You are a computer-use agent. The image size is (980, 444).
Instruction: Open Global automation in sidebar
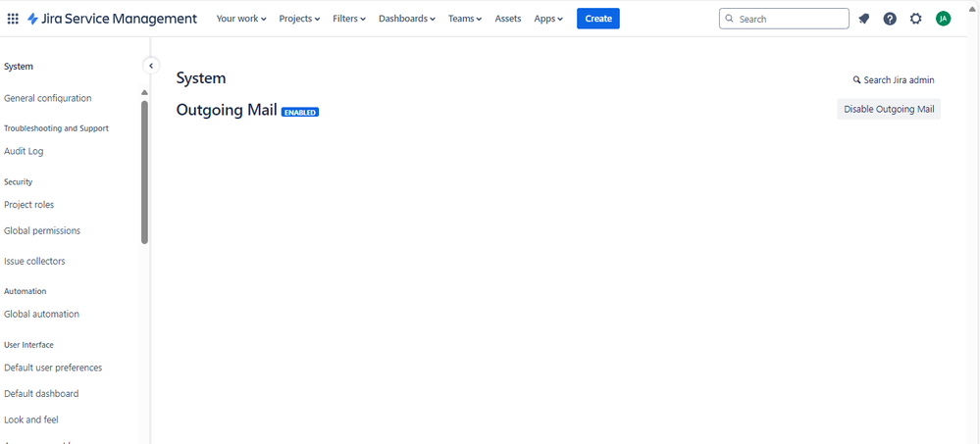pyautogui.click(x=41, y=314)
